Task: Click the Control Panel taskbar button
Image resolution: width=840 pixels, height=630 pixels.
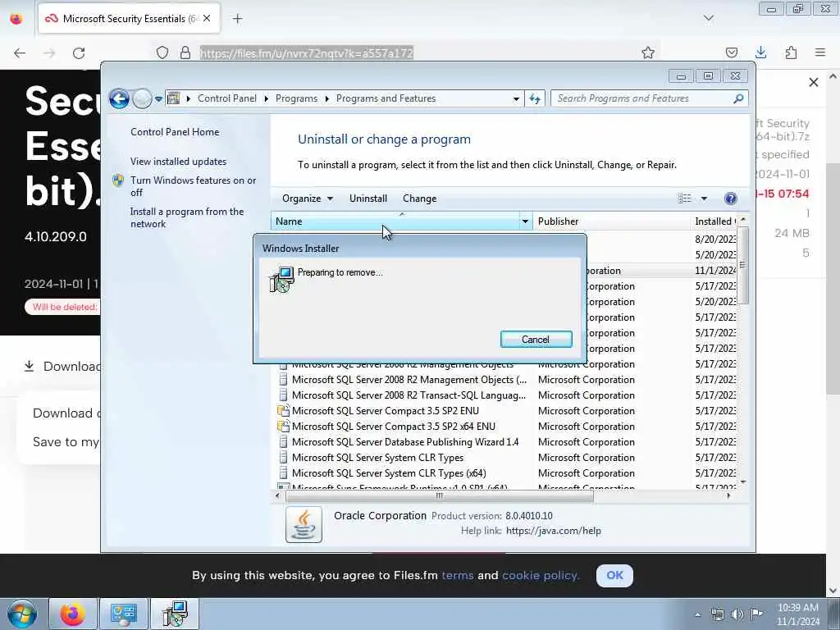Action: (124, 614)
